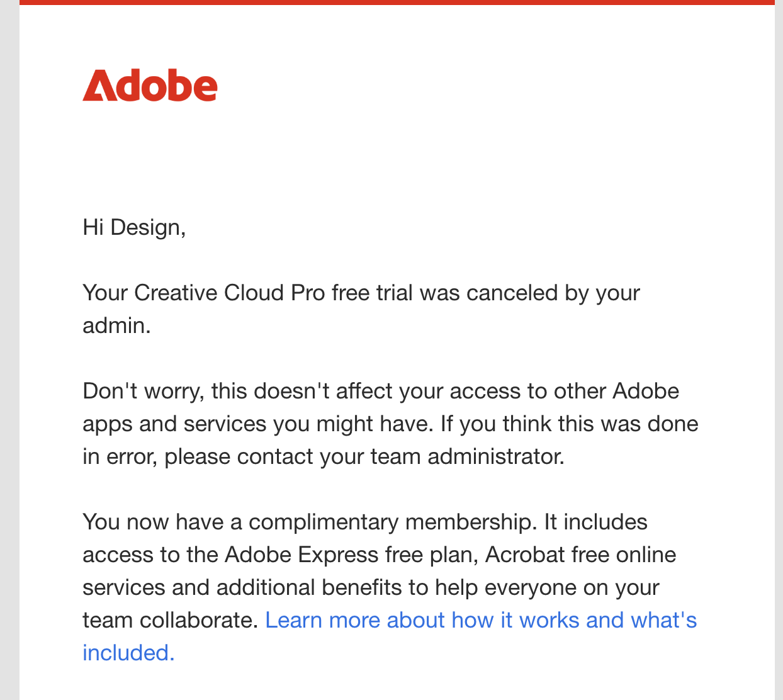Click the "team collaborate." text
Screen dimensions: 783x700
pyautogui.click(x=171, y=620)
